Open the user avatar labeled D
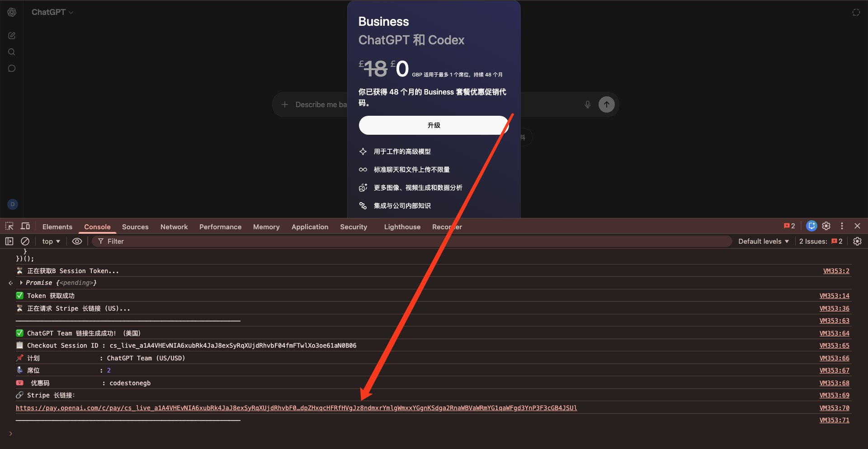868x449 pixels. click(13, 204)
